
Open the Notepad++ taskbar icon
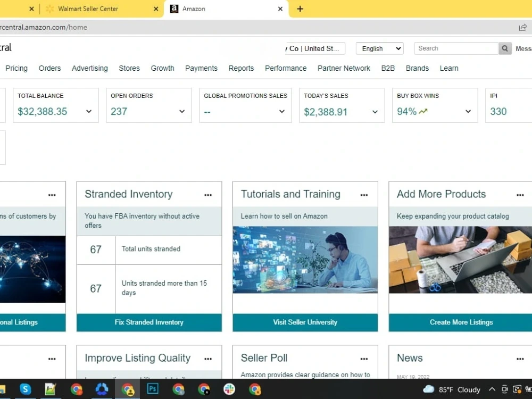tap(51, 389)
